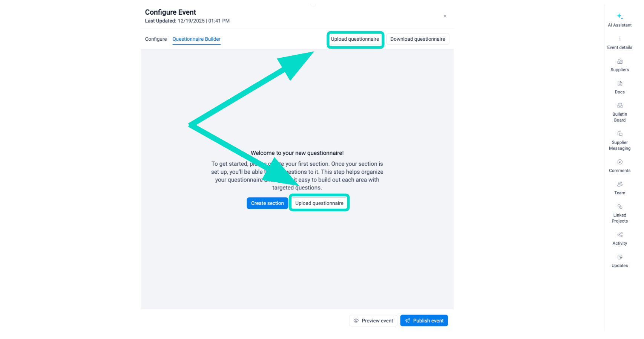Open Supplier Messaging icon
This screenshot has height=339, width=644.
[619, 134]
